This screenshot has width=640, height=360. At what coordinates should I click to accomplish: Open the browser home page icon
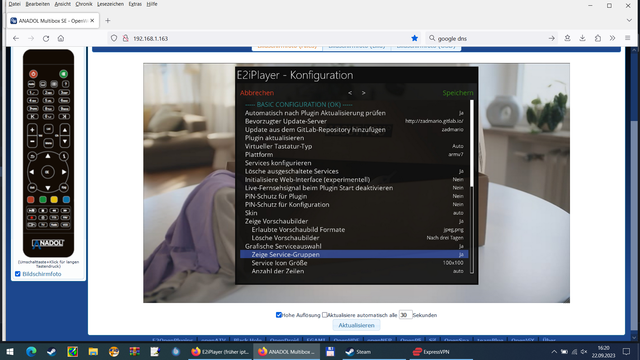(61, 38)
